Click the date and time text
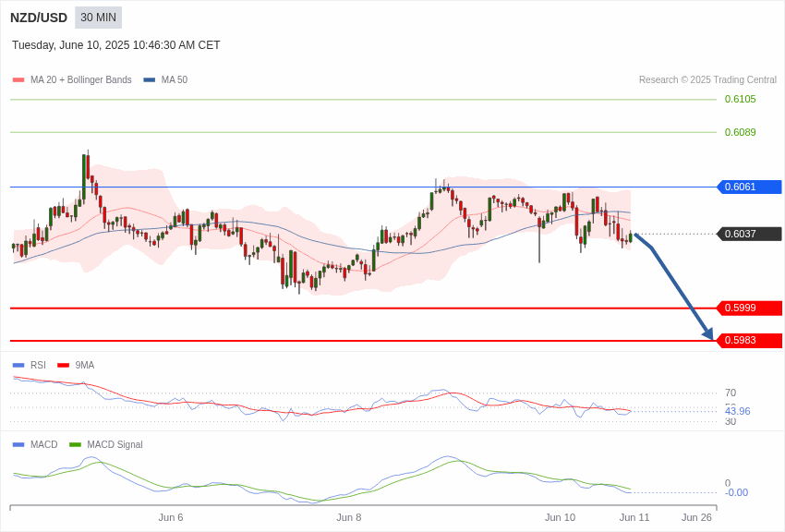Image resolution: width=785 pixels, height=532 pixels. point(116,45)
